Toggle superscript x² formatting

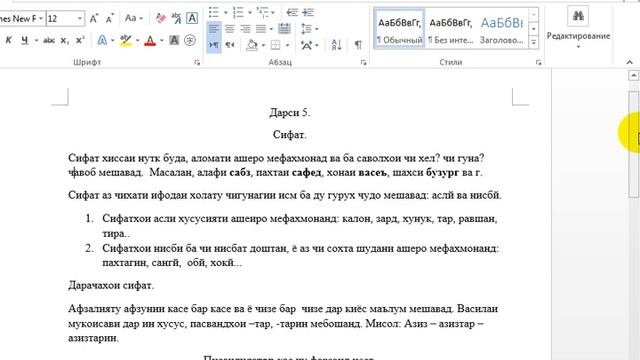80,40
